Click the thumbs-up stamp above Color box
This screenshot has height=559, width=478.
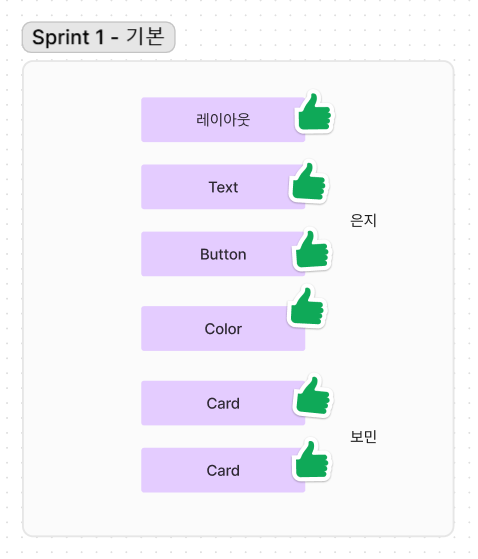[307, 307]
